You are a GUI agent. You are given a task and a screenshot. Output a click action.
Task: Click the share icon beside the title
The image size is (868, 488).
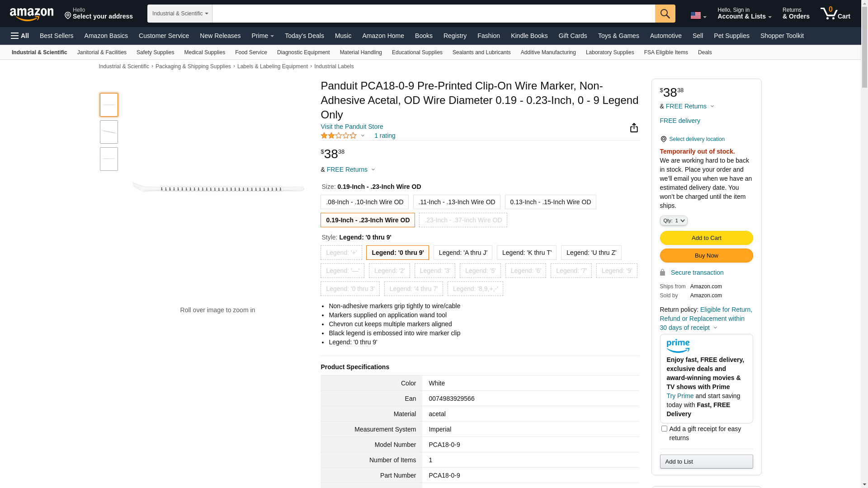tap(634, 128)
